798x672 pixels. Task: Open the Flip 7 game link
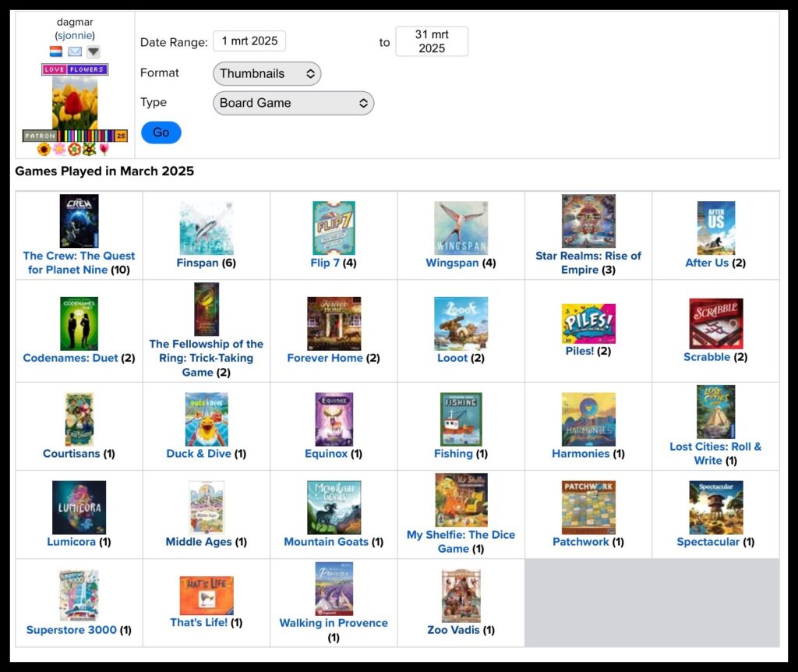coord(325,263)
